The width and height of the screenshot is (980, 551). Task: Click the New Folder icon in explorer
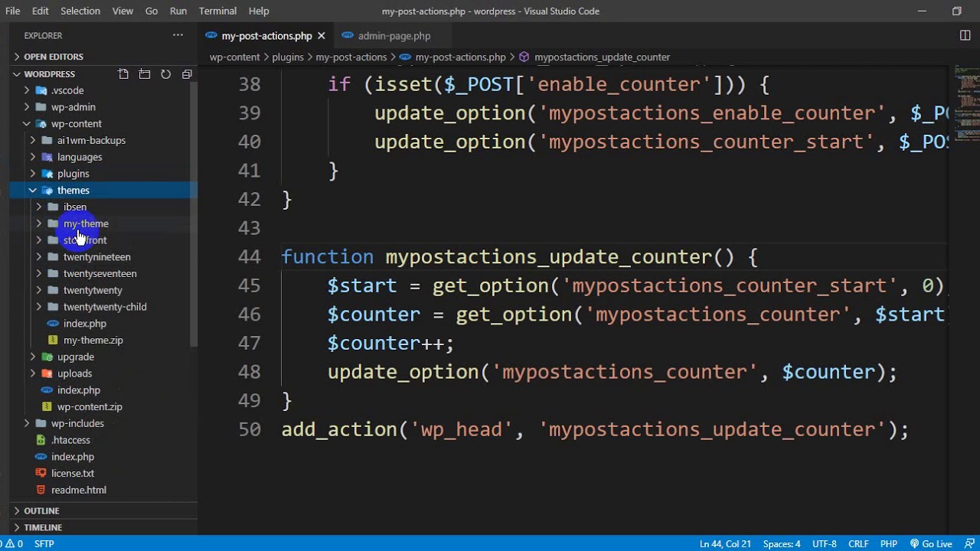pyautogui.click(x=145, y=74)
